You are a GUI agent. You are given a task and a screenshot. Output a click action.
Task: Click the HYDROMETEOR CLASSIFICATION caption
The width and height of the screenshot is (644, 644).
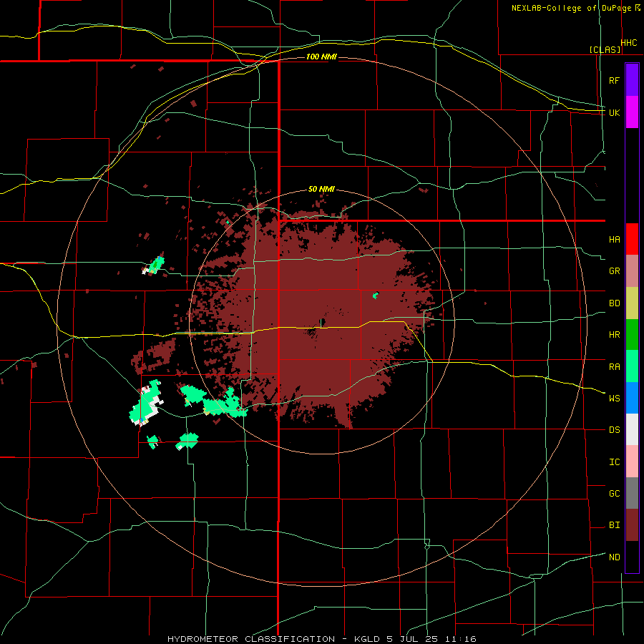251,639
